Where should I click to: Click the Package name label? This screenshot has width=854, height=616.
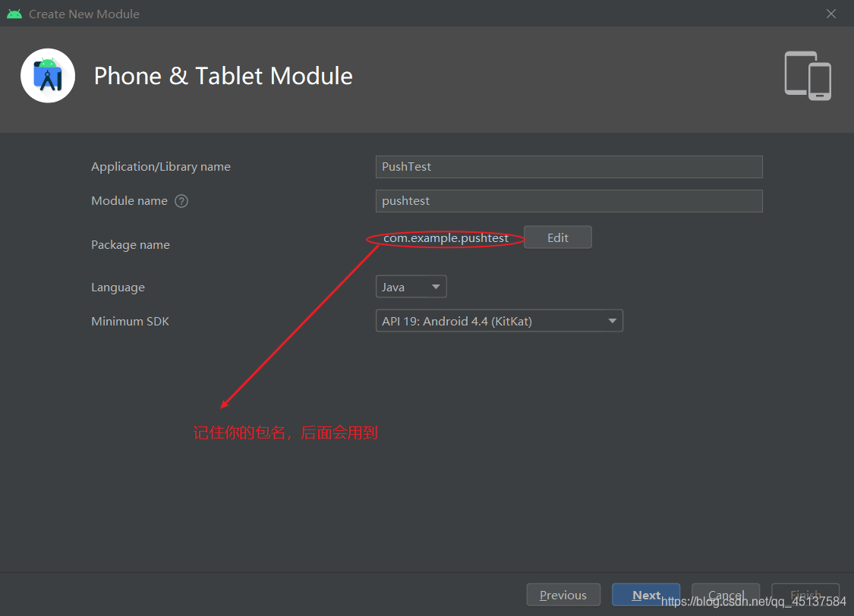[x=131, y=245]
